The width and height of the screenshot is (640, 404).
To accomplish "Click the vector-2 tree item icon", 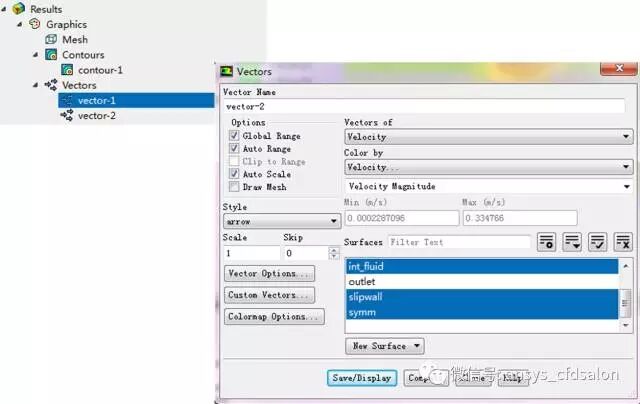I will click(67, 115).
